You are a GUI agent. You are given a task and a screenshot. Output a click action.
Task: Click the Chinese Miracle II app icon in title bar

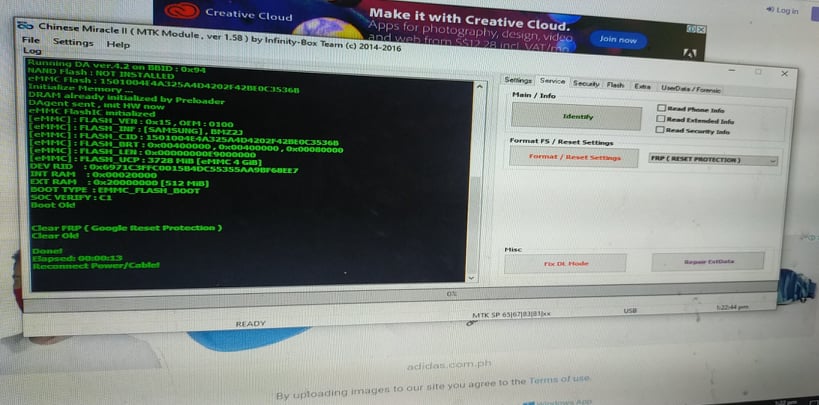click(x=26, y=26)
